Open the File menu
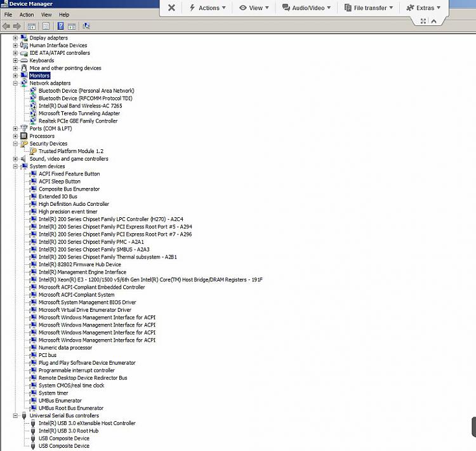Viewport: 476px width, 451px height. click(8, 15)
